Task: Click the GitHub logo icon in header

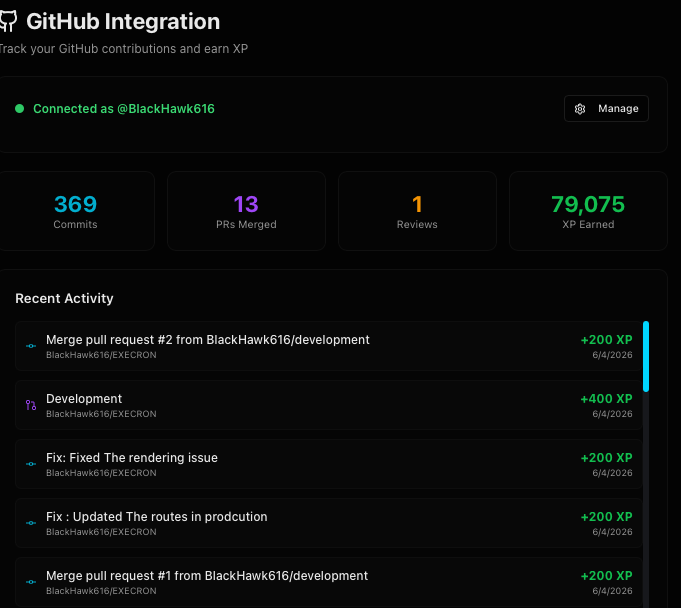Action: tap(8, 21)
